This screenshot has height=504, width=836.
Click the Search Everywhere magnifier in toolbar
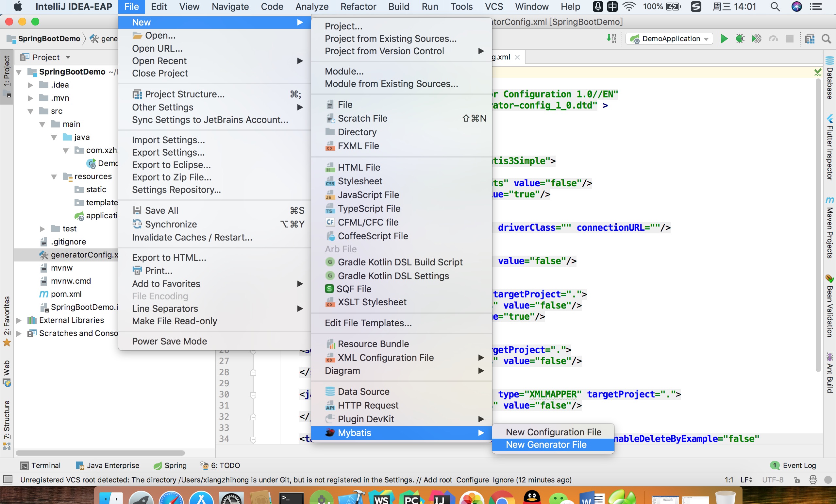(x=826, y=39)
